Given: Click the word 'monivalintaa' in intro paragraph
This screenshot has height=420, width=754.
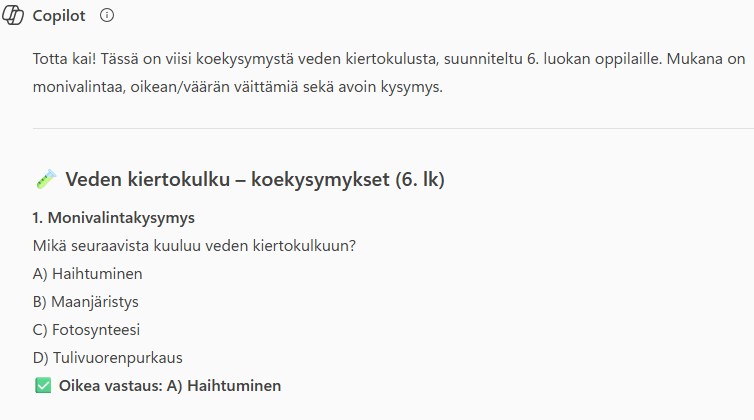Looking at the screenshot, I should tap(75, 87).
